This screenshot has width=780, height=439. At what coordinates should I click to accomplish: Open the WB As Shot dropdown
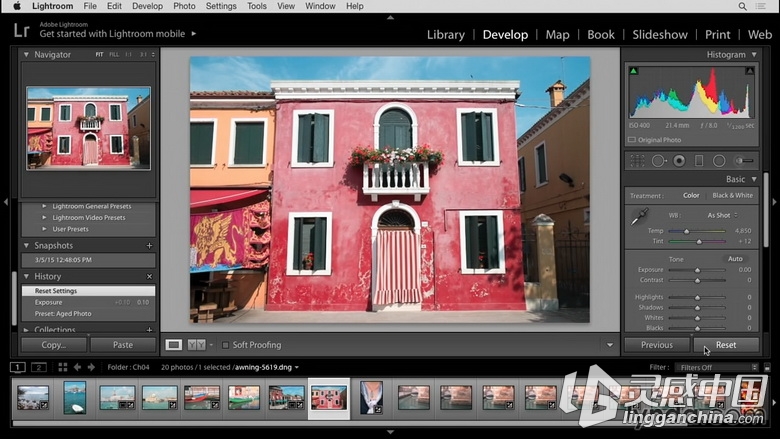(x=722, y=215)
